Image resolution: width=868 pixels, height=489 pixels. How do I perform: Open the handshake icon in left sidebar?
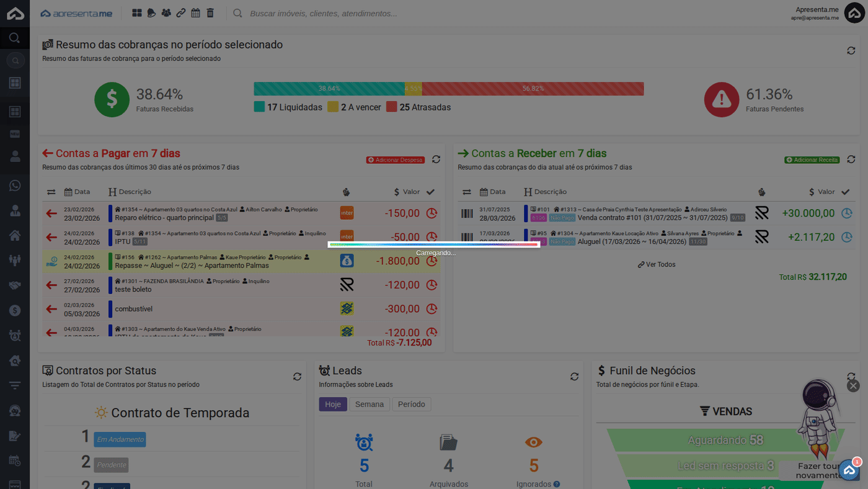point(15,285)
